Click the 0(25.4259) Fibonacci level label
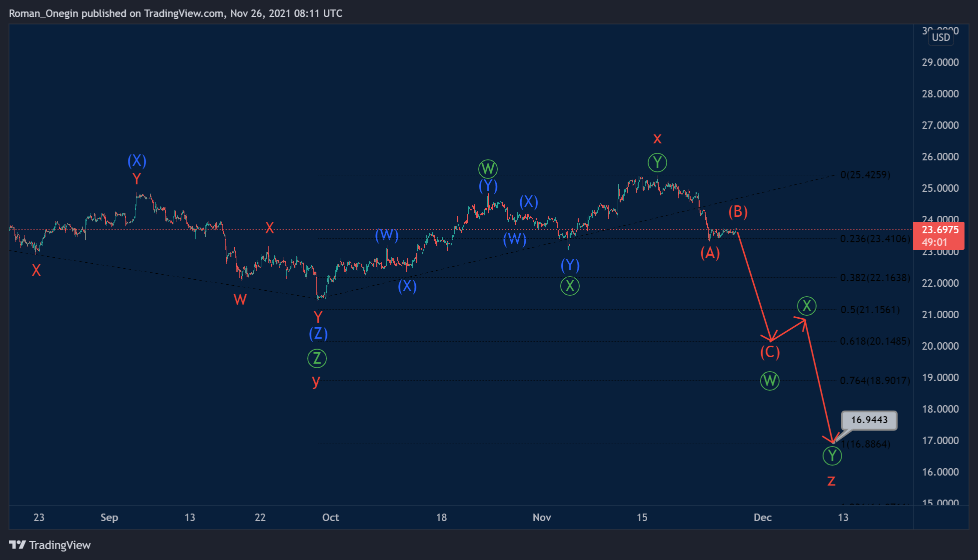This screenshot has height=560, width=978. [x=865, y=175]
